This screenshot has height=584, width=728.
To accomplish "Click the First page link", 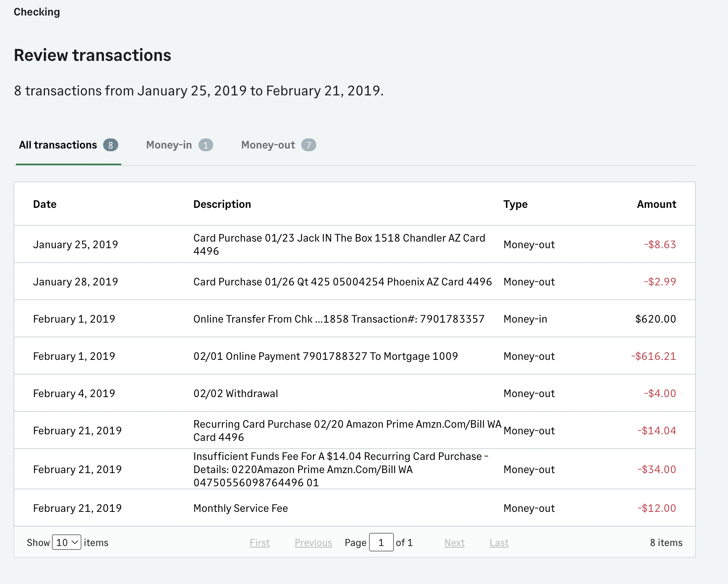I will pos(259,543).
